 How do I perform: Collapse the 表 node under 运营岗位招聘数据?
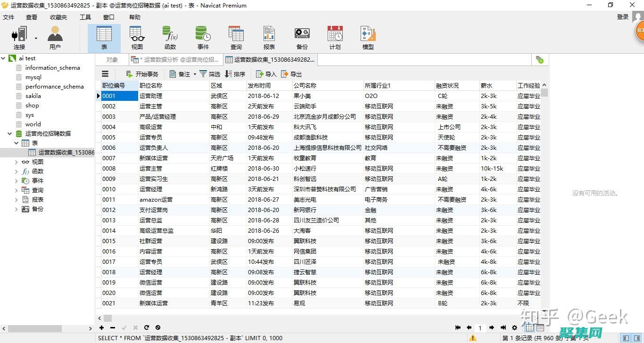pyautogui.click(x=16, y=143)
